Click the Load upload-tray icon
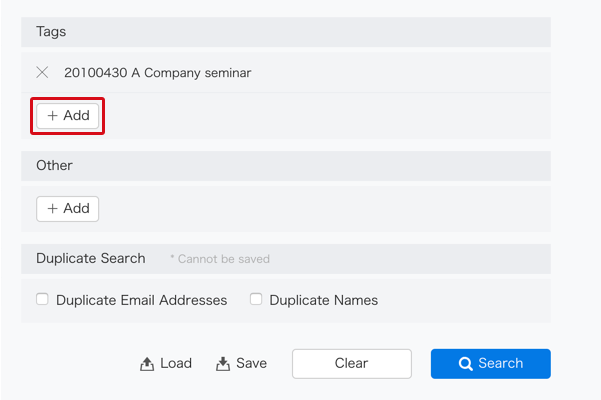Viewport: 601px width, 400px height. (x=147, y=364)
